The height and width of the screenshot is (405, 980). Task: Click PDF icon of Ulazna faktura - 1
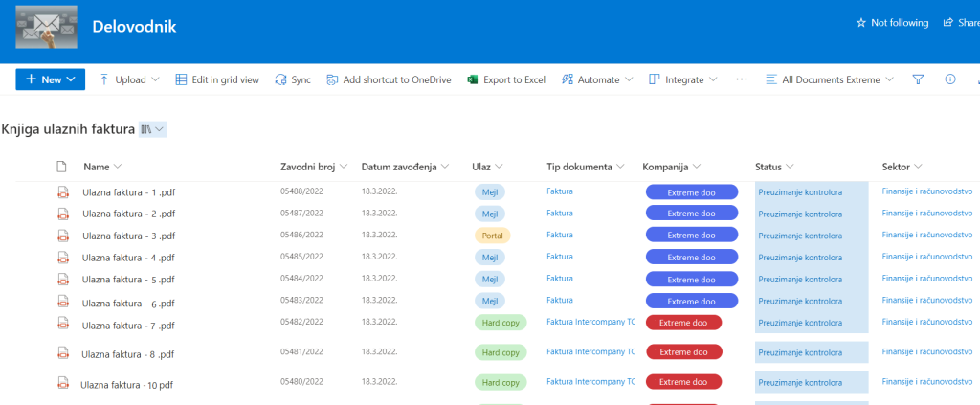[63, 191]
